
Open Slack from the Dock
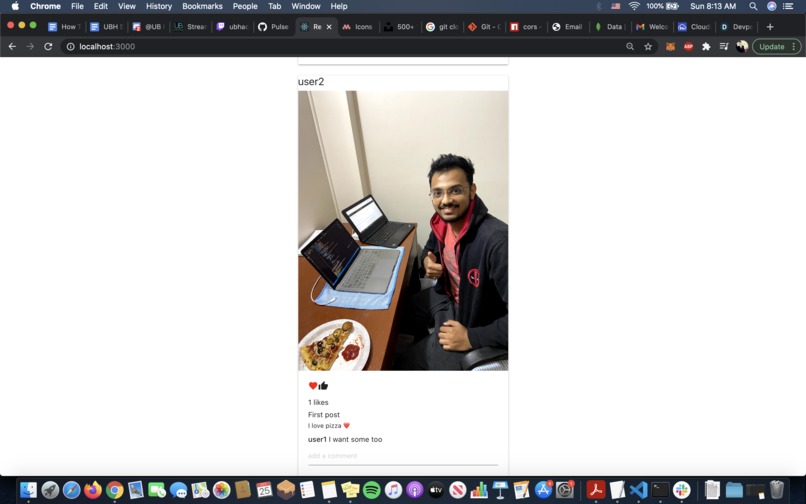[x=682, y=490]
